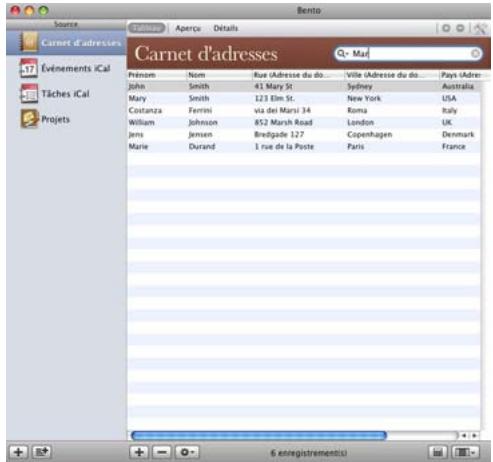The width and height of the screenshot is (493, 462).
Task: Click the 6 enregistrement(s) status text
Action: [309, 453]
